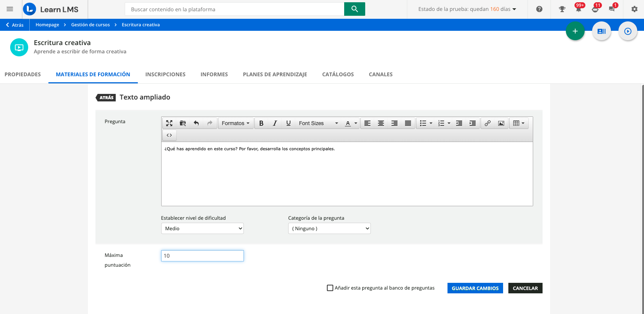Apply text color with the A button
Viewport: 644px width, 314px height.
[348, 123]
